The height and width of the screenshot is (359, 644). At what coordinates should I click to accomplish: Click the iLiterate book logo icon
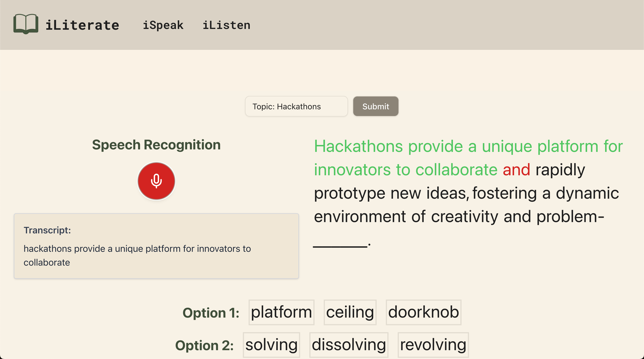[x=26, y=24]
